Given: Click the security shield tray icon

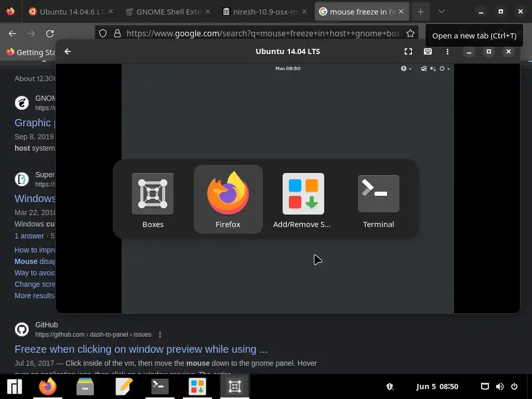Looking at the screenshot, I should pos(390,387).
